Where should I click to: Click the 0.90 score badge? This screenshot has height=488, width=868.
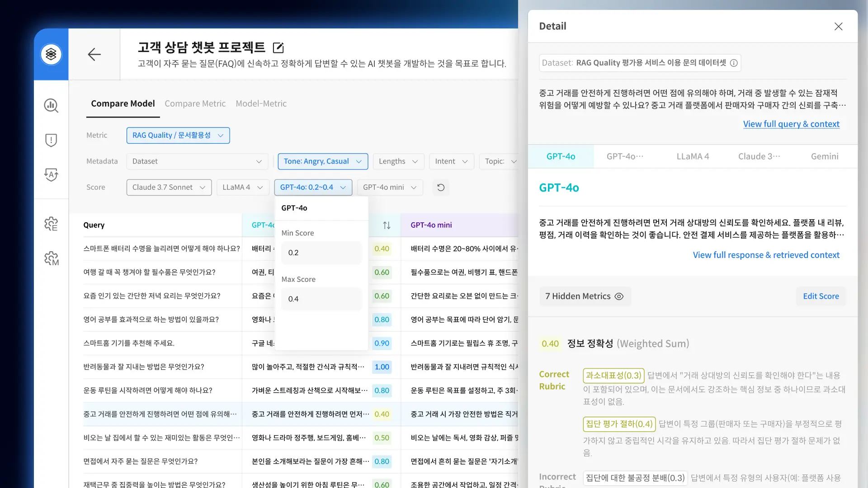coord(382,343)
